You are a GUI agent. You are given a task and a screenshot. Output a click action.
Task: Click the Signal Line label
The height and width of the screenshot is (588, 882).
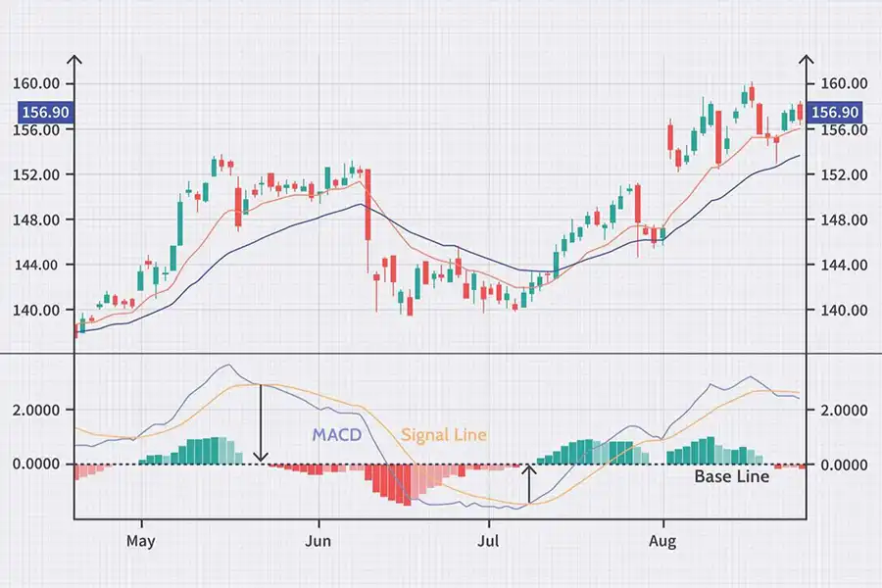(443, 435)
